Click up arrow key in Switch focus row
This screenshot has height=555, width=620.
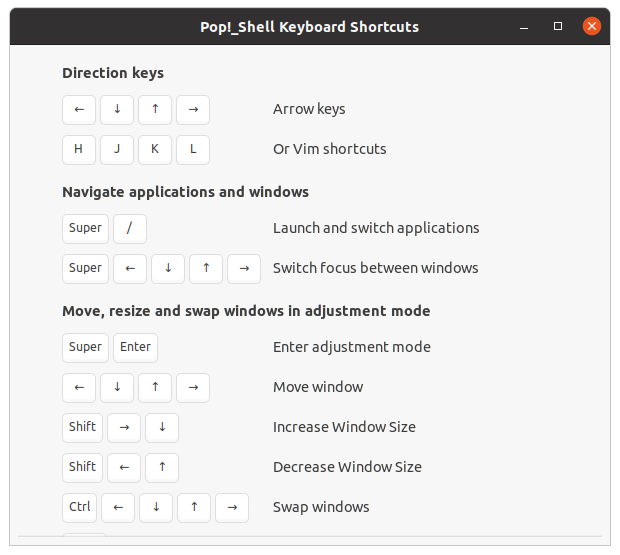click(x=206, y=268)
